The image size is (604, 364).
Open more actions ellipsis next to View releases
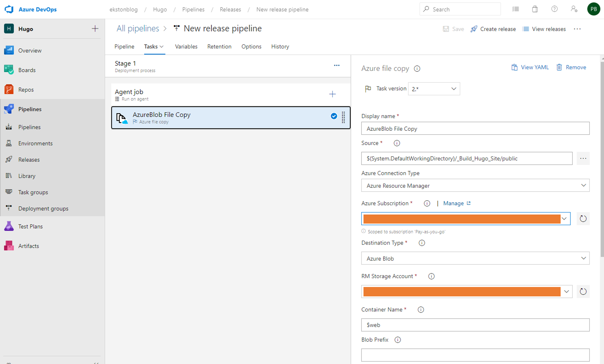(x=577, y=29)
